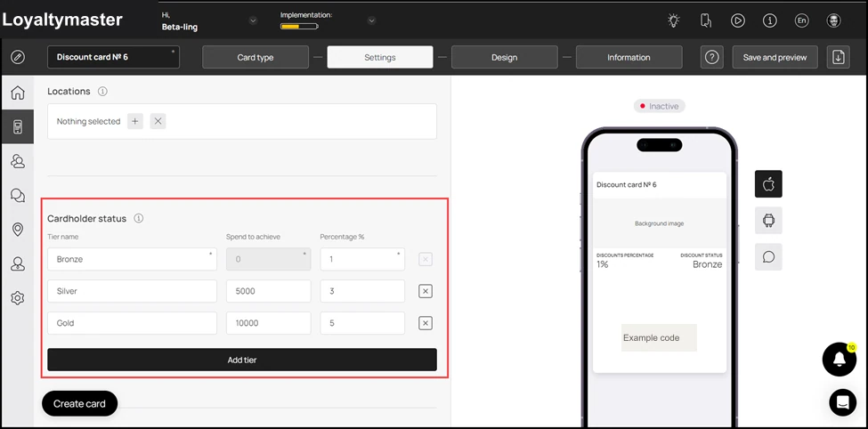Switch preview to Android wallet
The image size is (868, 429).
pos(768,221)
